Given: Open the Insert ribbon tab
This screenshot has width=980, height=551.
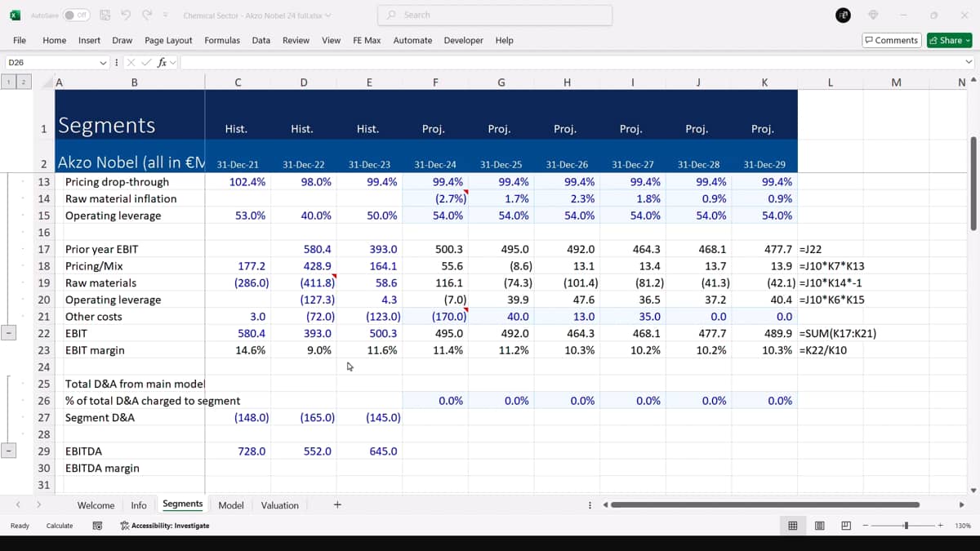Looking at the screenshot, I should [89, 40].
